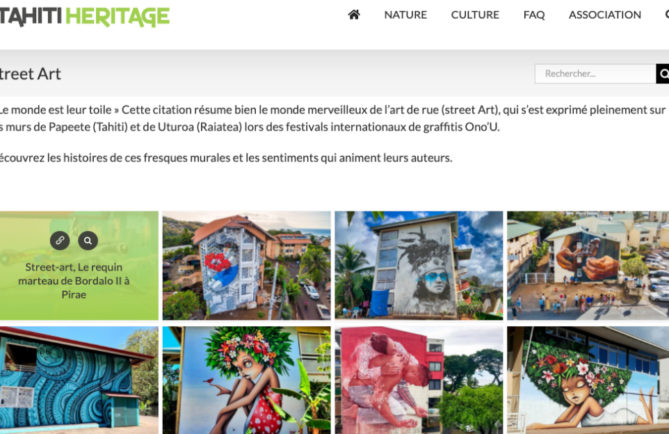Open the grey portrait with blue glasses mural
The image size is (669, 434).
[419, 265]
